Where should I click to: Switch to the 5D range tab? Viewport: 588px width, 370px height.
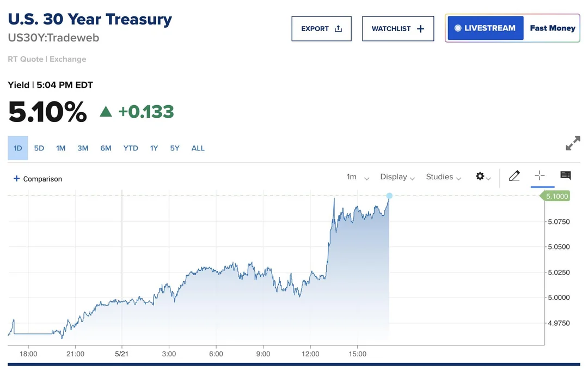[39, 148]
